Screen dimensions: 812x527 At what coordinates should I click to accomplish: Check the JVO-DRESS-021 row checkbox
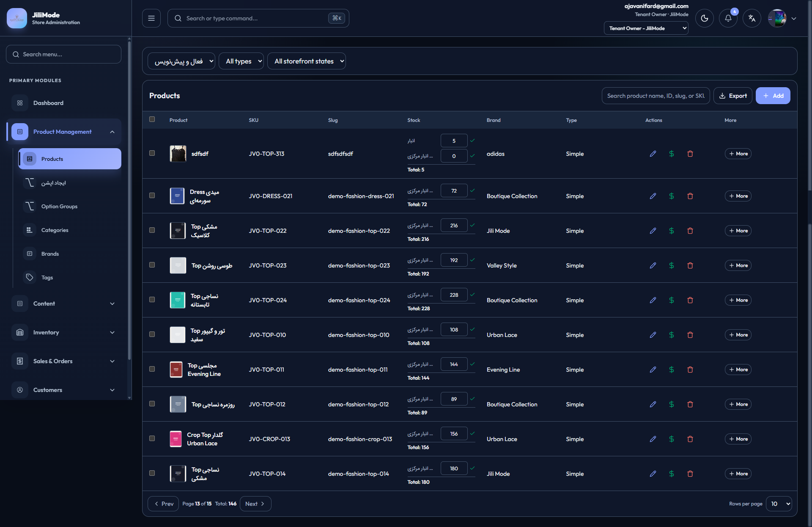tap(152, 196)
